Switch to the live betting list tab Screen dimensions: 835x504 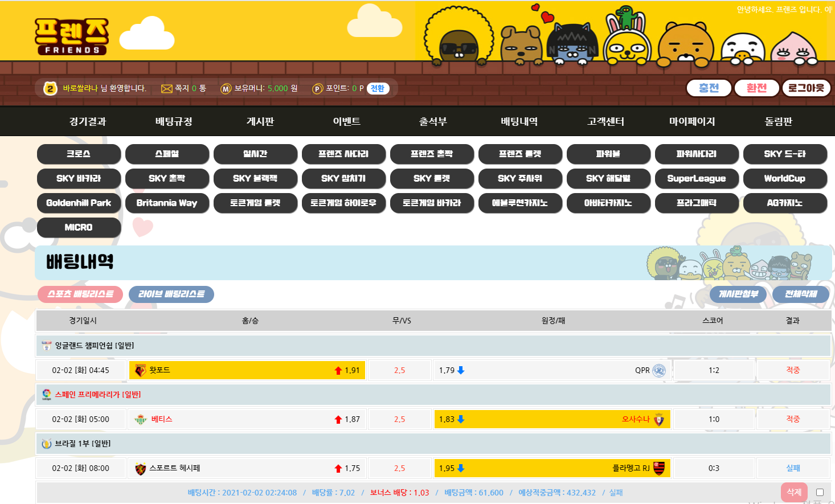(x=171, y=294)
